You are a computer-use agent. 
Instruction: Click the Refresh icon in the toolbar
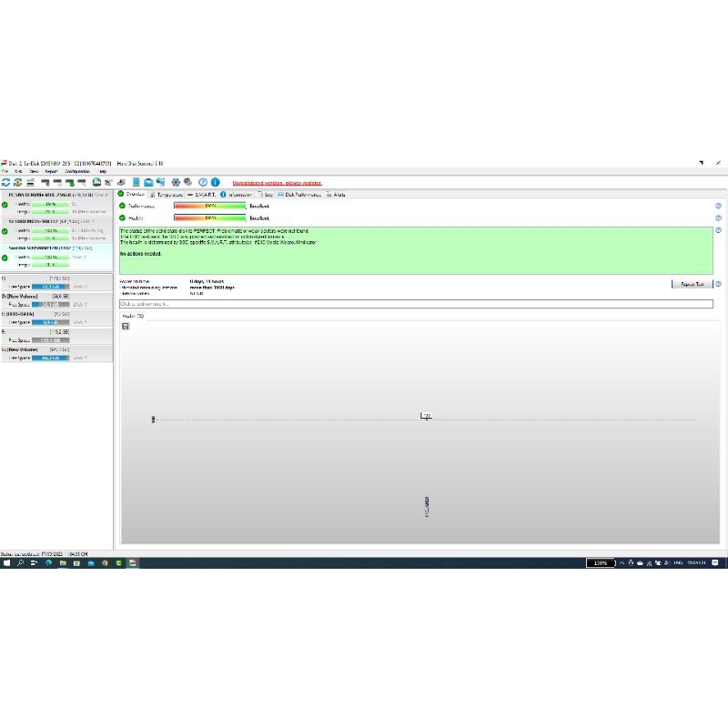tap(5, 182)
